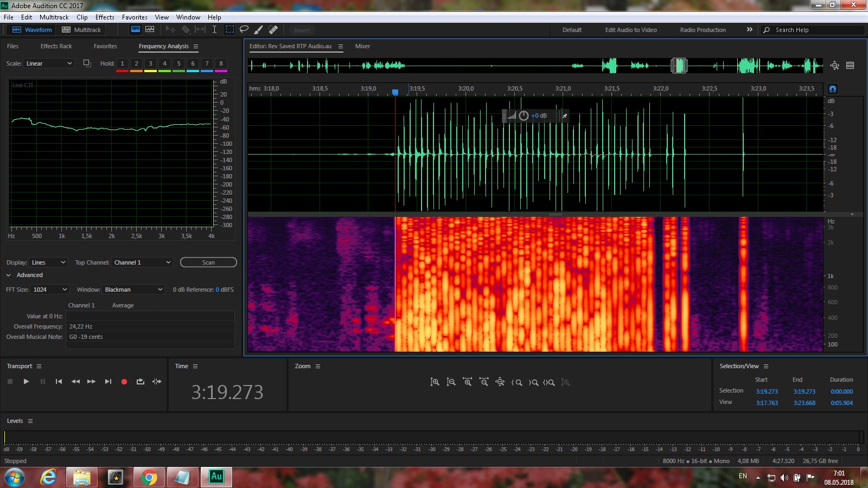This screenshot has width=868, height=488.
Task: Choose the Paintbrush Selection tool
Action: pyautogui.click(x=259, y=30)
